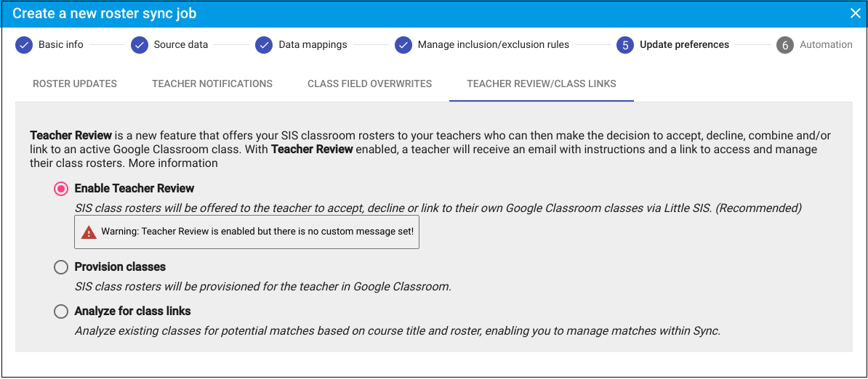Click the Basic info step checkmark icon
Viewport: 868px width, 379px height.
(x=24, y=45)
